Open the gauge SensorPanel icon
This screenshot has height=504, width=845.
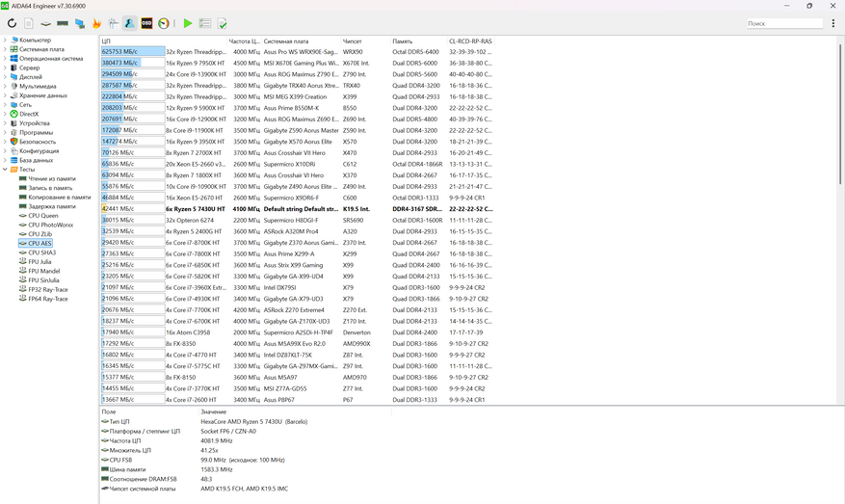(x=164, y=23)
